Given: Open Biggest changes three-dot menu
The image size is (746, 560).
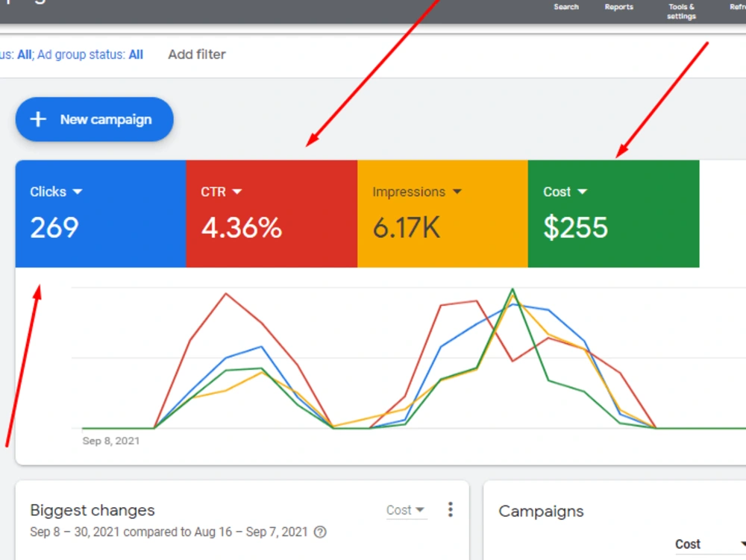Looking at the screenshot, I should [450, 509].
